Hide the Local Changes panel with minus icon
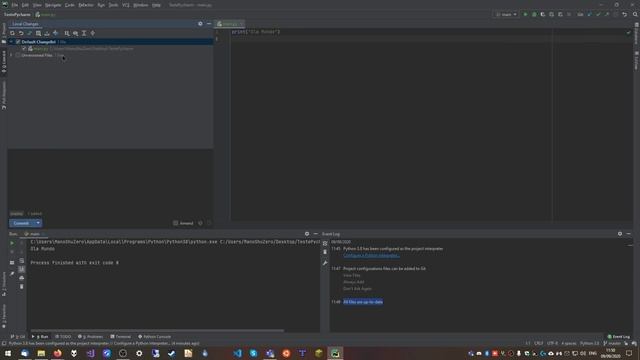This screenshot has width=640, height=360. [x=209, y=24]
